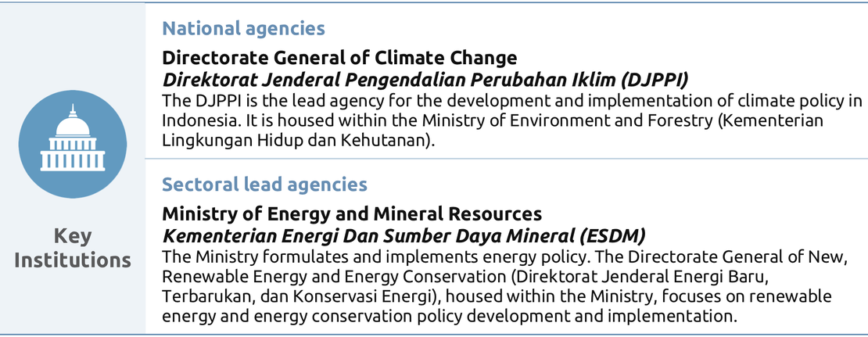
Task: Click the divider line above Sectoral lead agencies
Action: [x=507, y=160]
